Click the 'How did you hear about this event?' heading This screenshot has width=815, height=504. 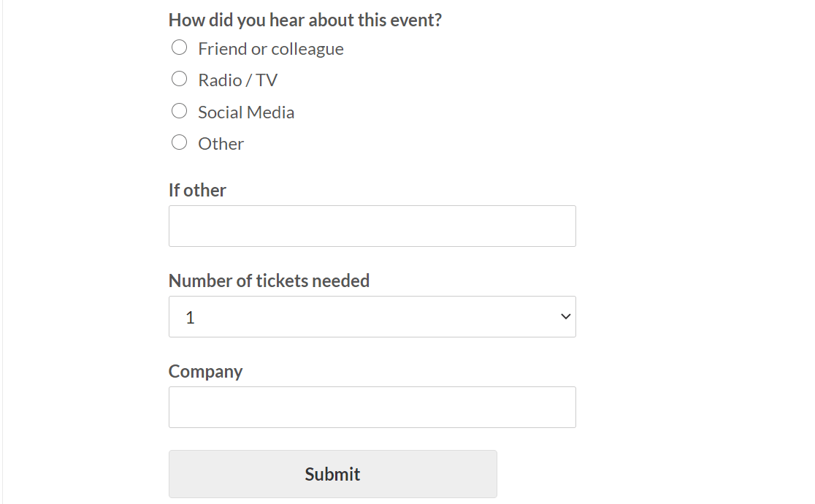click(305, 20)
